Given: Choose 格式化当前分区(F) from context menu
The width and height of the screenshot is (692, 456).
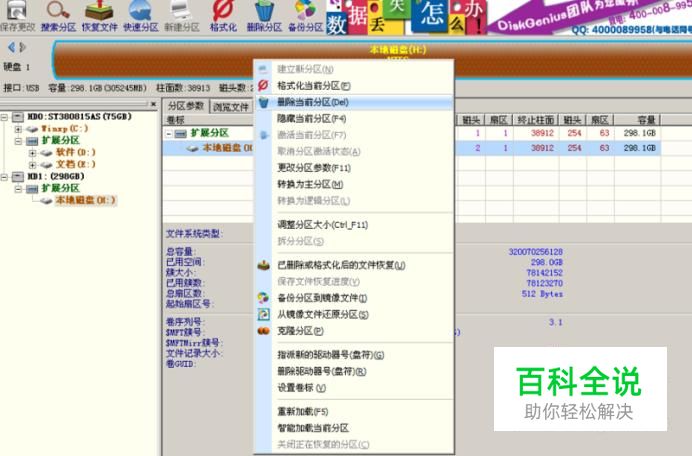Looking at the screenshot, I should tap(354, 86).
